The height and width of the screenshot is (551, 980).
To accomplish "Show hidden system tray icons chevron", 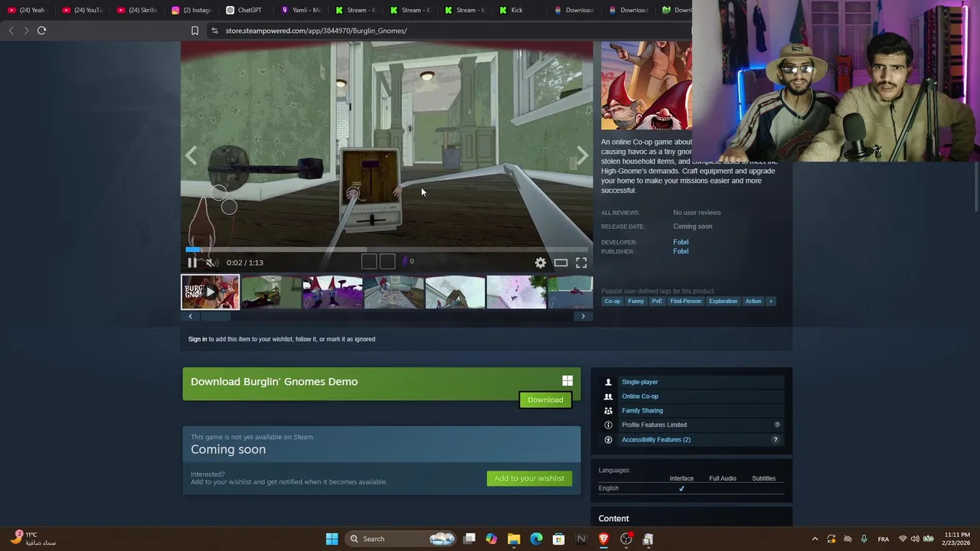I will pos(815,539).
